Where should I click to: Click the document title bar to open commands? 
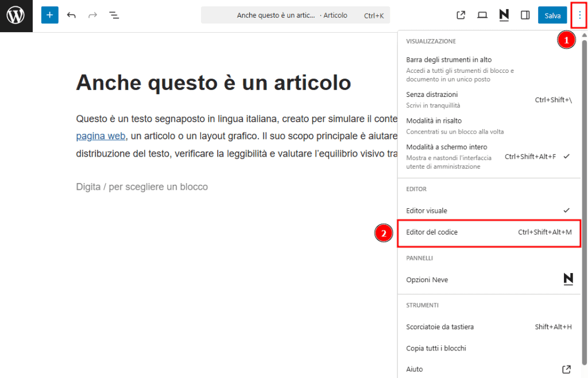pos(295,15)
